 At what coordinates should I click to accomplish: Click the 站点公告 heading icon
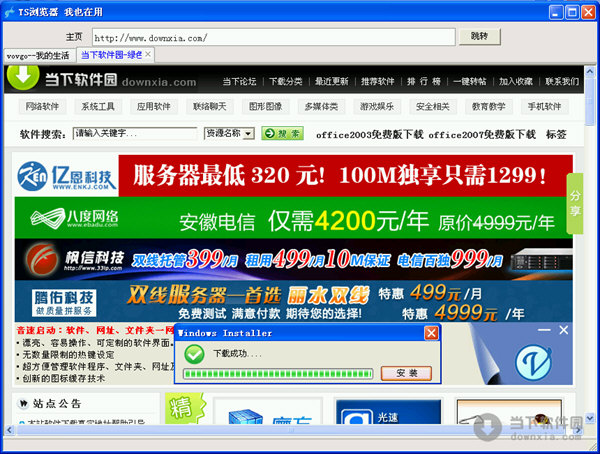click(23, 403)
